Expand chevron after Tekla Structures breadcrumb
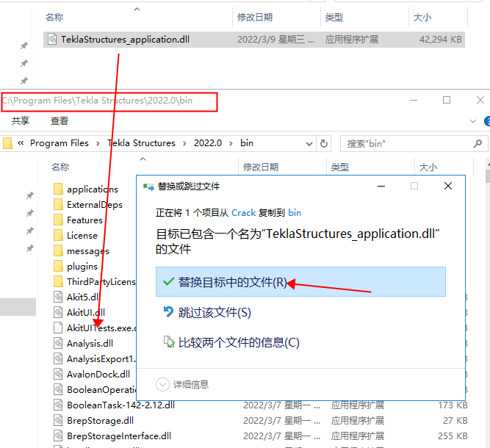The image size is (490, 448). pyautogui.click(x=184, y=143)
